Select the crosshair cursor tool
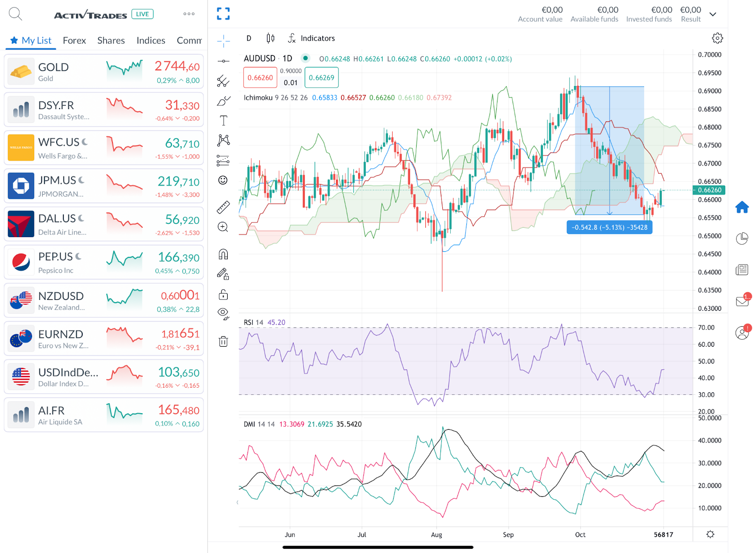756x553 pixels. click(x=223, y=41)
